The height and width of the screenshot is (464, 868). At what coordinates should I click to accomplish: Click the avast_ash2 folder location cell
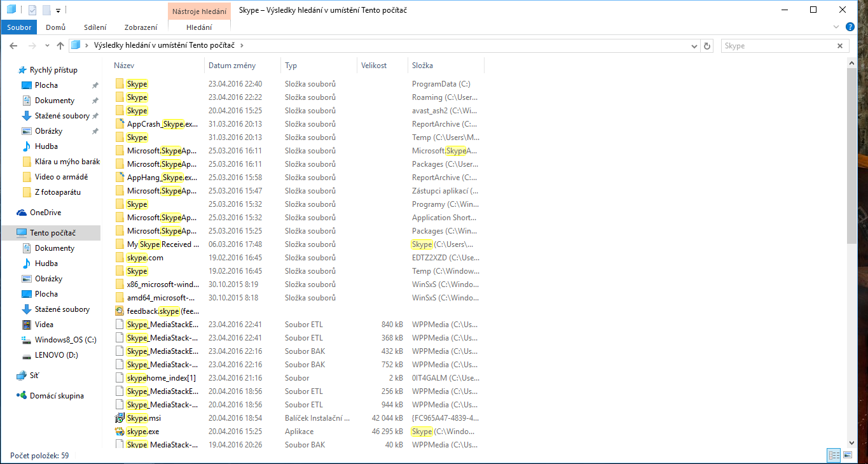(444, 111)
